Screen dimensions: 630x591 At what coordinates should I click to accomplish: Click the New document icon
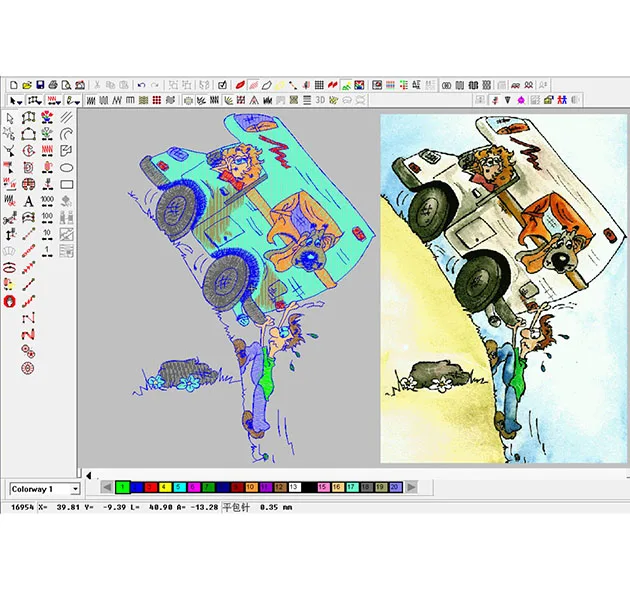(x=14, y=85)
